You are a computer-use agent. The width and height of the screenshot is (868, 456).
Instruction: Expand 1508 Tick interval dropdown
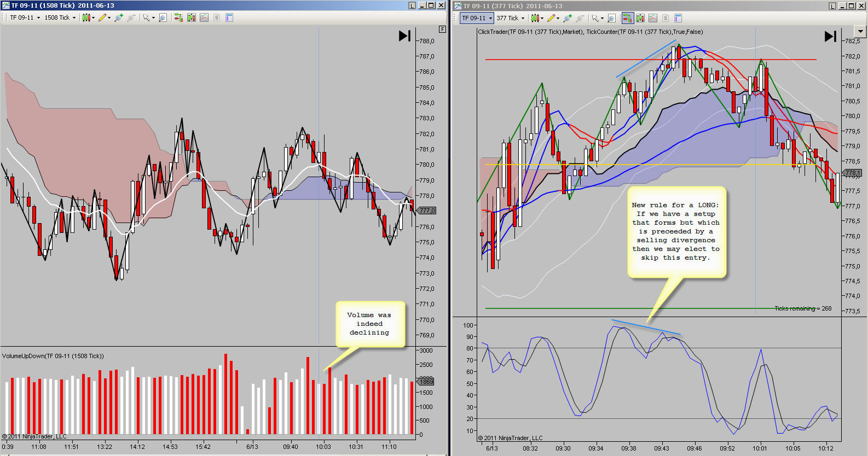coord(74,17)
